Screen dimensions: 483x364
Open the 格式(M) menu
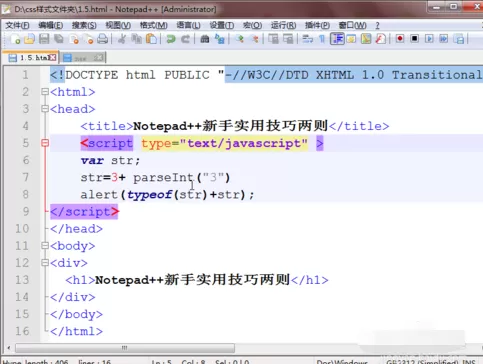153,25
